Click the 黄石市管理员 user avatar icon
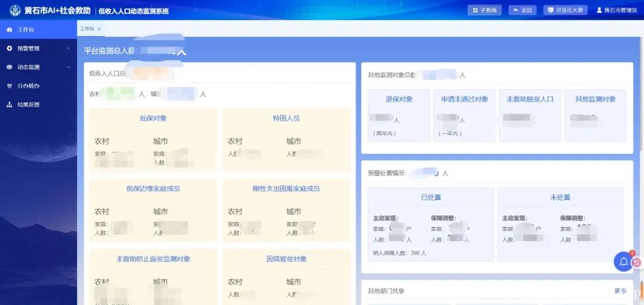The width and height of the screenshot is (644, 305). 599,10
